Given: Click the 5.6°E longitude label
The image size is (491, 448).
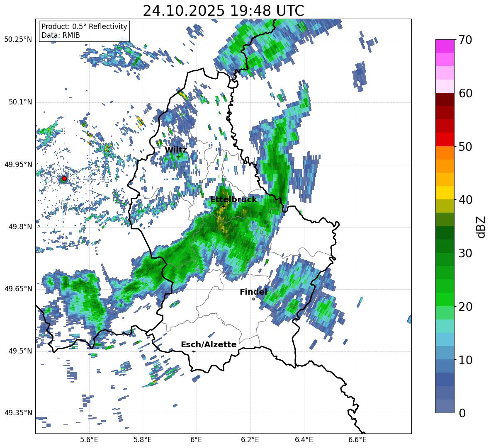Looking at the screenshot, I should (89, 440).
